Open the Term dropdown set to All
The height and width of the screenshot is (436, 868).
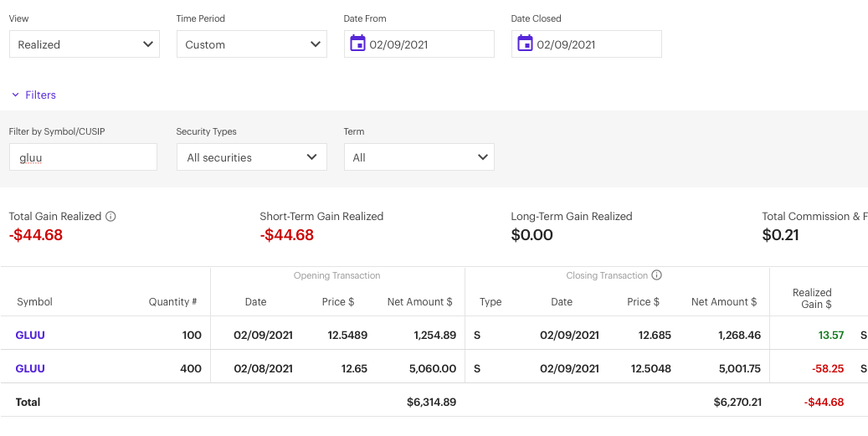(419, 157)
